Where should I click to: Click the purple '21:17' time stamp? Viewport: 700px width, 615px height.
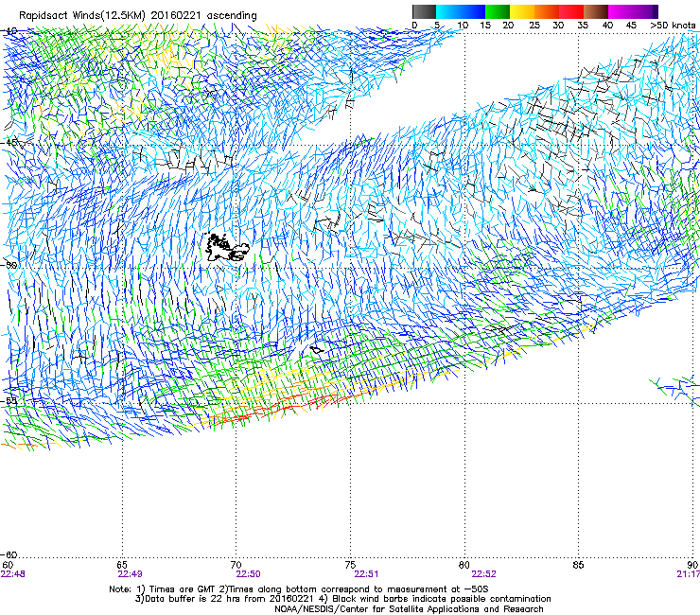[x=688, y=574]
